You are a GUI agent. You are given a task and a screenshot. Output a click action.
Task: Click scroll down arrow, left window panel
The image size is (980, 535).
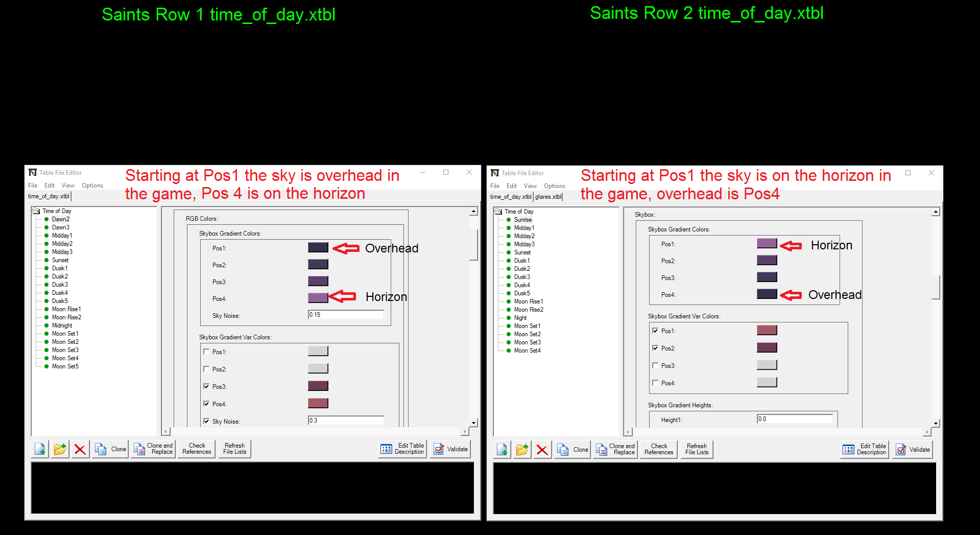click(474, 423)
